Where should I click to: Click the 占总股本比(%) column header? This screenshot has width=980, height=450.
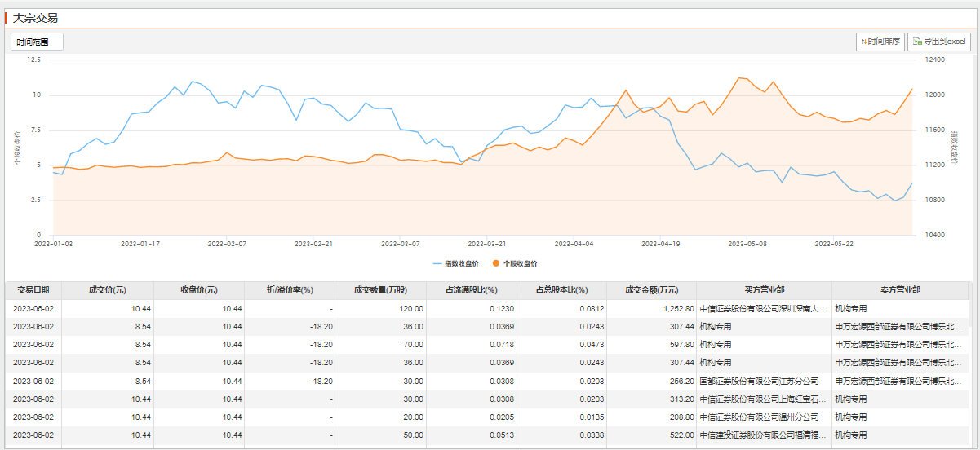(x=561, y=290)
